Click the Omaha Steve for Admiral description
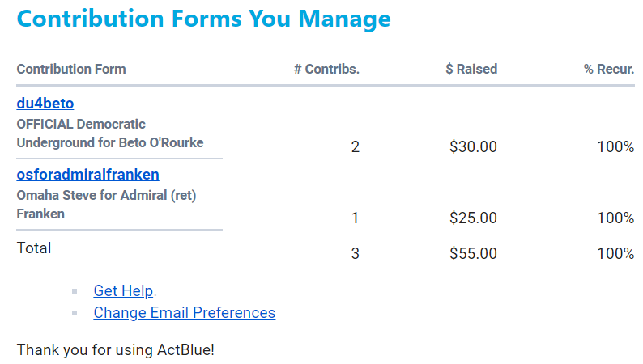This screenshot has width=643, height=364. pos(106,205)
